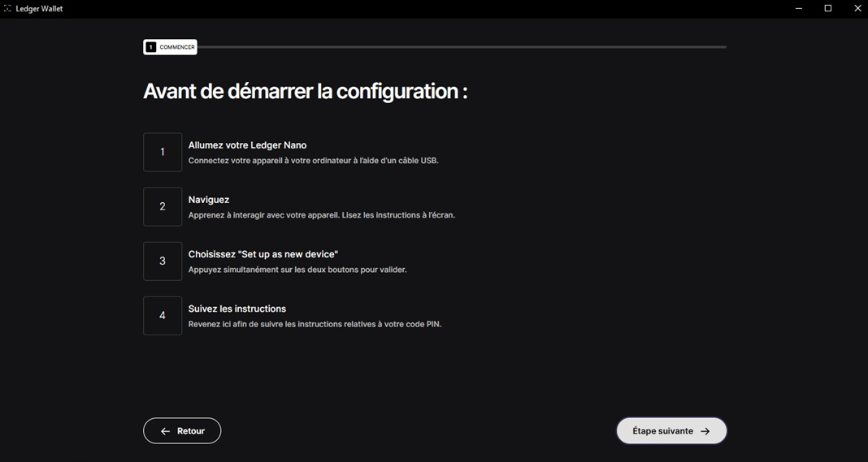
Task: Click the Ledger Wallet title bar icon
Action: point(8,8)
